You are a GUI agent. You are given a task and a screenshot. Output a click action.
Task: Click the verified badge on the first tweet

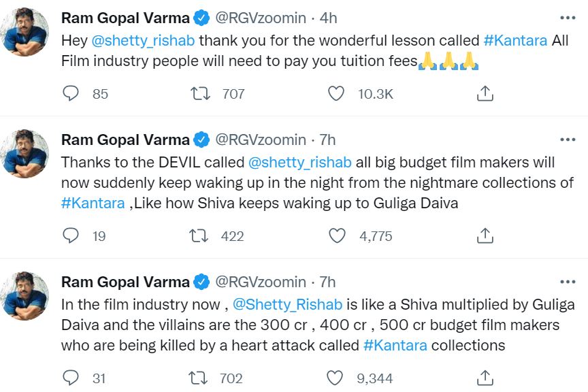point(201,18)
